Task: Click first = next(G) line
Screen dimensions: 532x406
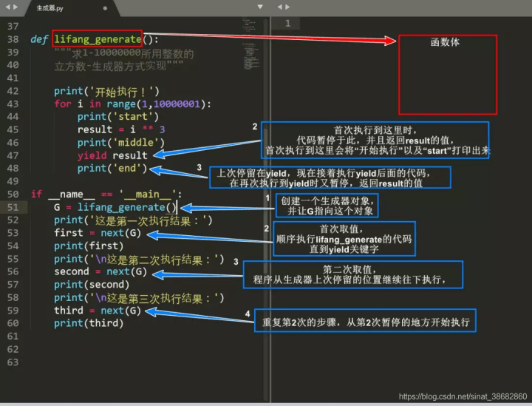Action: (x=98, y=233)
